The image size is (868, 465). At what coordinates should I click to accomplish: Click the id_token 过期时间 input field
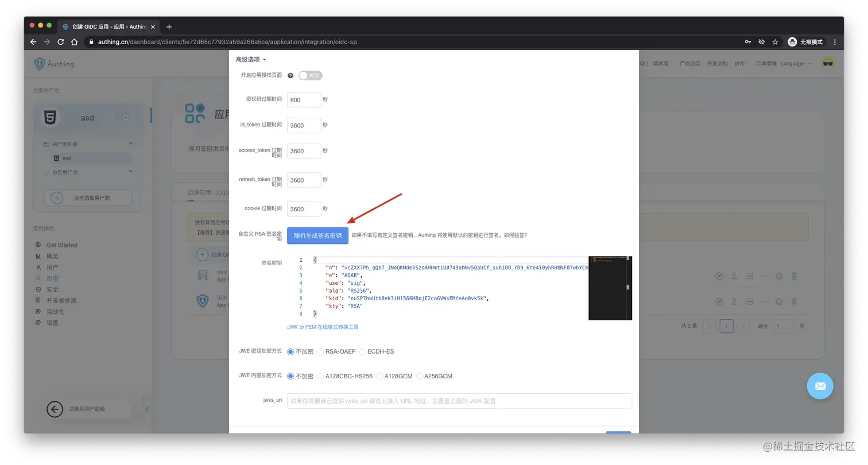pyautogui.click(x=304, y=125)
